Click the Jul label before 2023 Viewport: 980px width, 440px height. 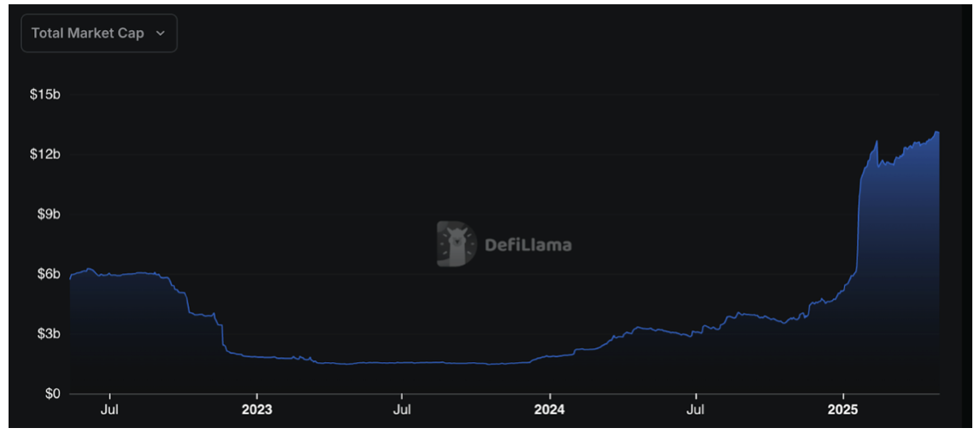coord(110,411)
